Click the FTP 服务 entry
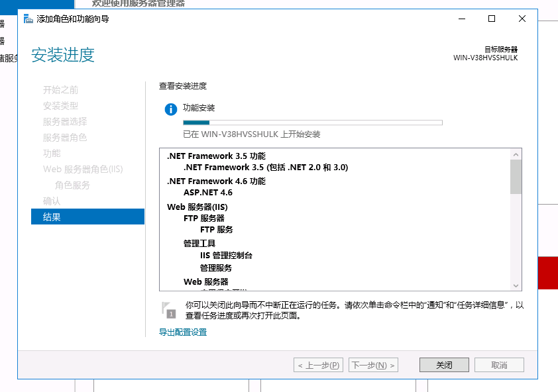This screenshot has height=392, width=558. pos(216,229)
